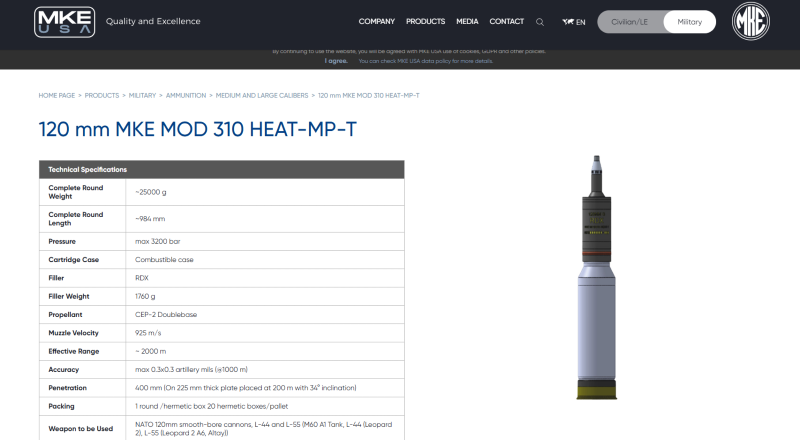Click the Effective Range label
Image resolution: width=800 pixels, height=440 pixels.
point(73,351)
